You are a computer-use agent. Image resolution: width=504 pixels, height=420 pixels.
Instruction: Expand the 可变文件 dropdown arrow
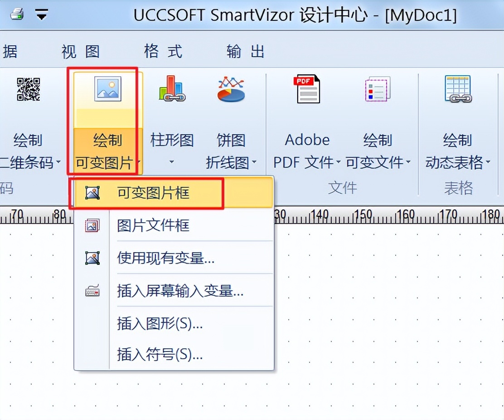click(x=408, y=161)
